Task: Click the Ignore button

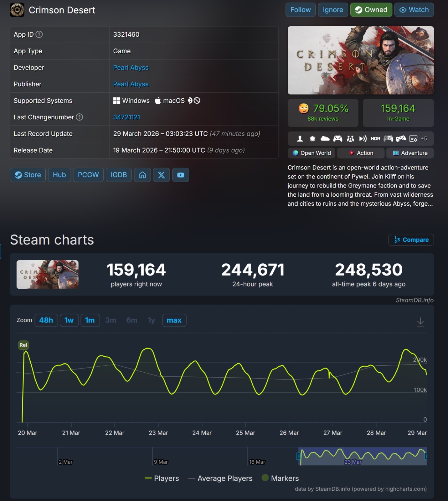Action: pyautogui.click(x=333, y=10)
